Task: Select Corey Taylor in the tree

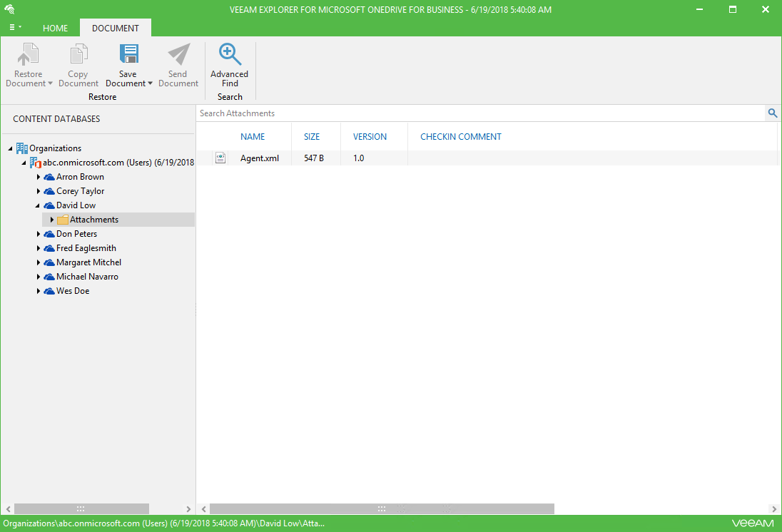Action: [x=81, y=191]
